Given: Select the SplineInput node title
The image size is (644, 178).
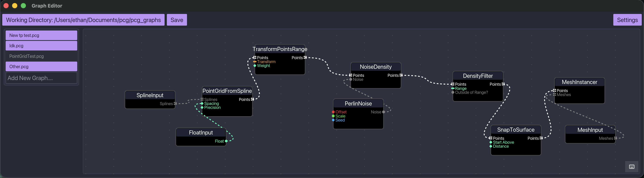Looking at the screenshot, I should [150, 95].
